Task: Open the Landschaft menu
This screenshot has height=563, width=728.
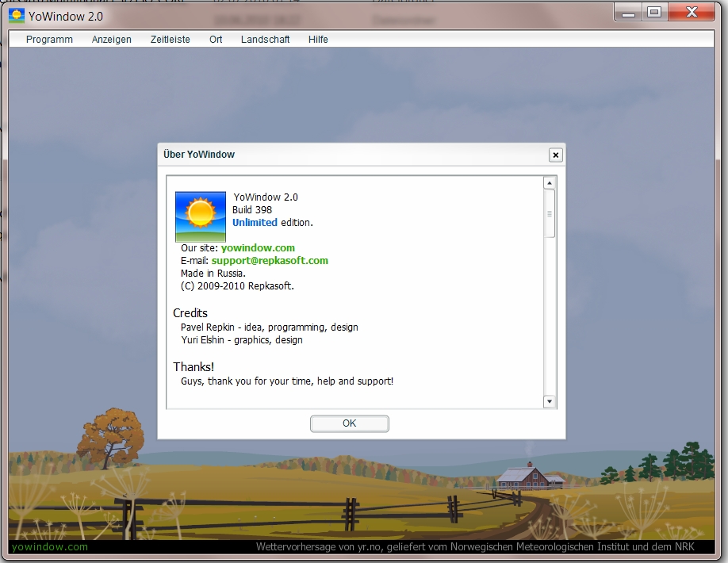Action: [265, 40]
